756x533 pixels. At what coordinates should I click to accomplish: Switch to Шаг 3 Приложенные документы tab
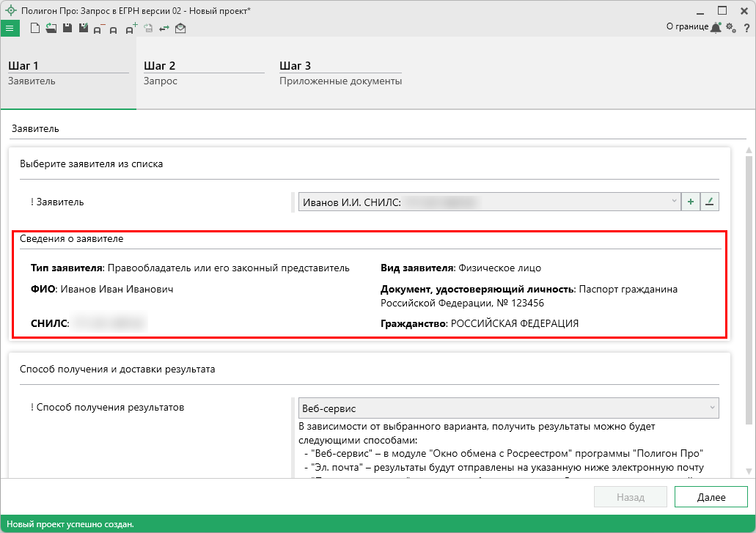(x=340, y=73)
